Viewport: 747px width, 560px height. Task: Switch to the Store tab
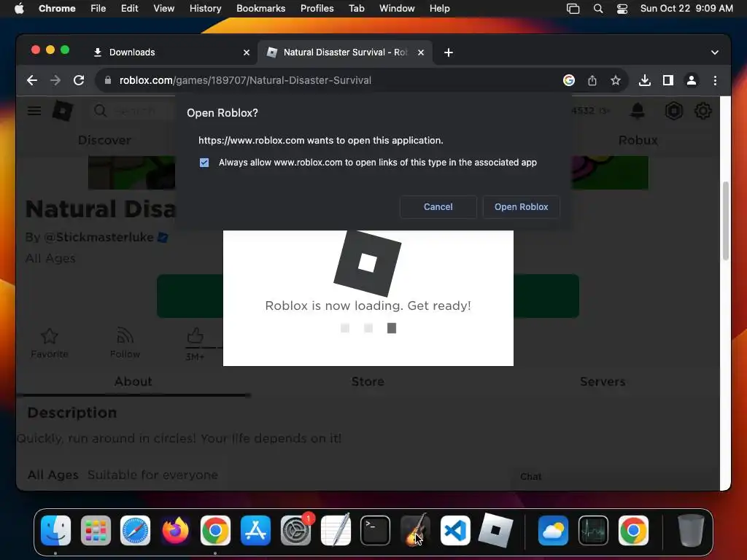point(368,381)
